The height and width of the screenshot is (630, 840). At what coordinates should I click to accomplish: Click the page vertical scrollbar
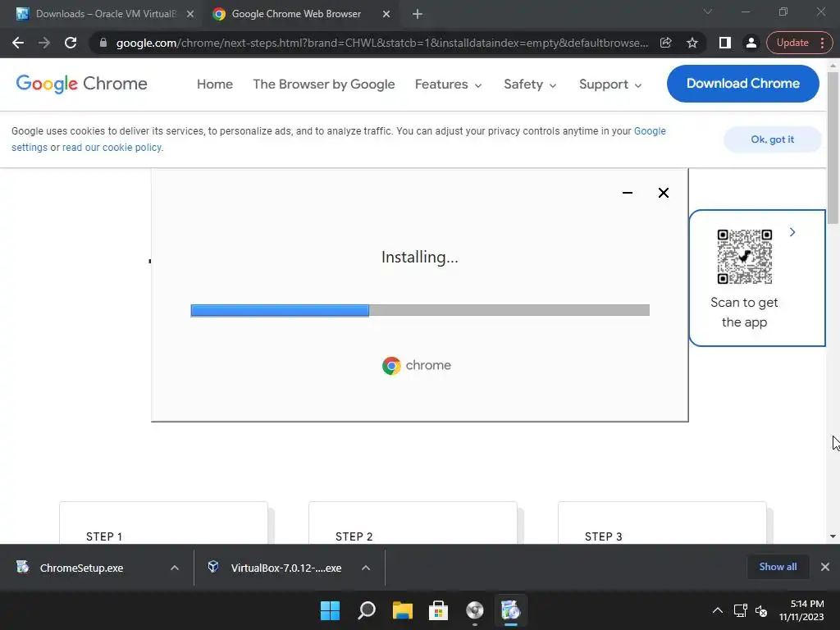(x=833, y=148)
